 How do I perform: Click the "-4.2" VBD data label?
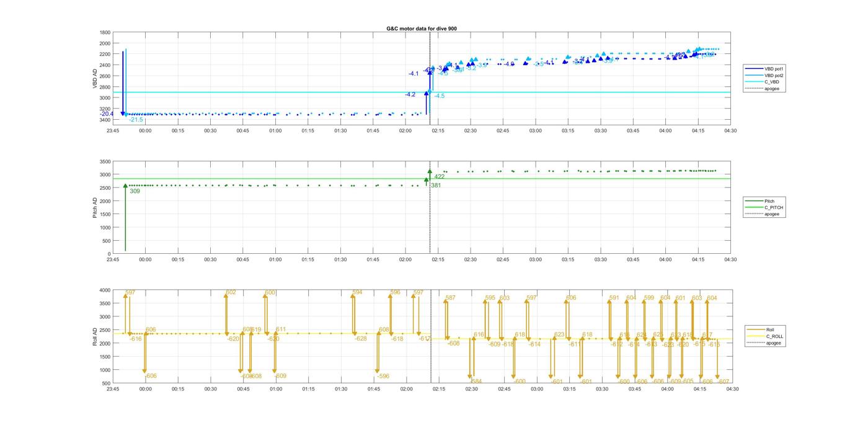point(410,94)
